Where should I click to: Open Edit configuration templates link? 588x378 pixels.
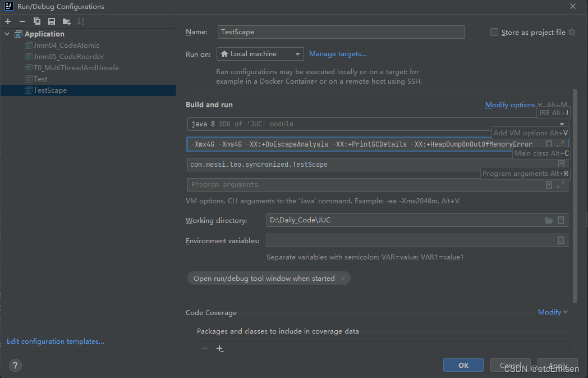[56, 341]
